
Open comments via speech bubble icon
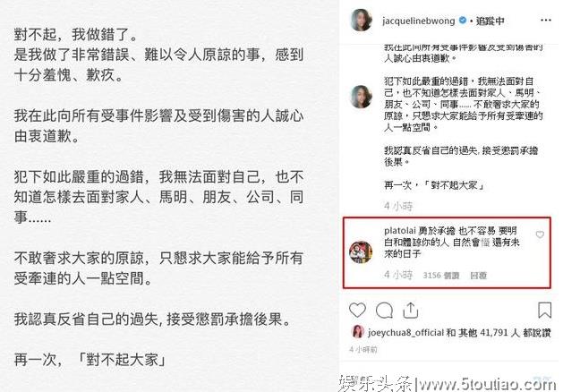pos(384,311)
